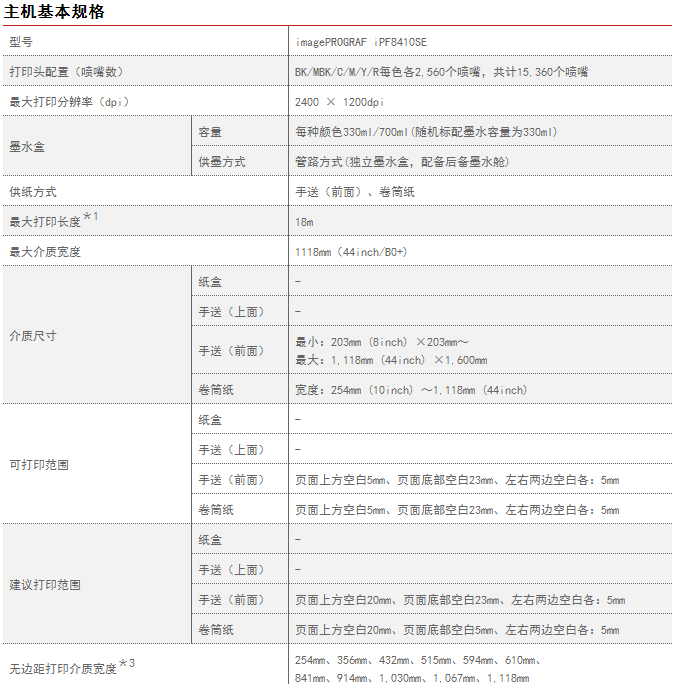Image resolution: width=675 pixels, height=684 pixels.
Task: Click 手送(前面) under 建议打印范围
Action: pyautogui.click(x=231, y=600)
